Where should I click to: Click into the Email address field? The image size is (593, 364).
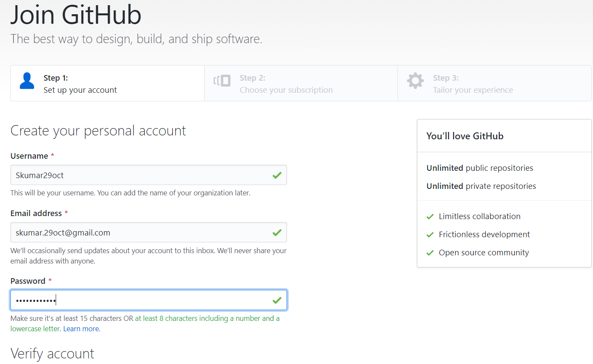pos(138,232)
